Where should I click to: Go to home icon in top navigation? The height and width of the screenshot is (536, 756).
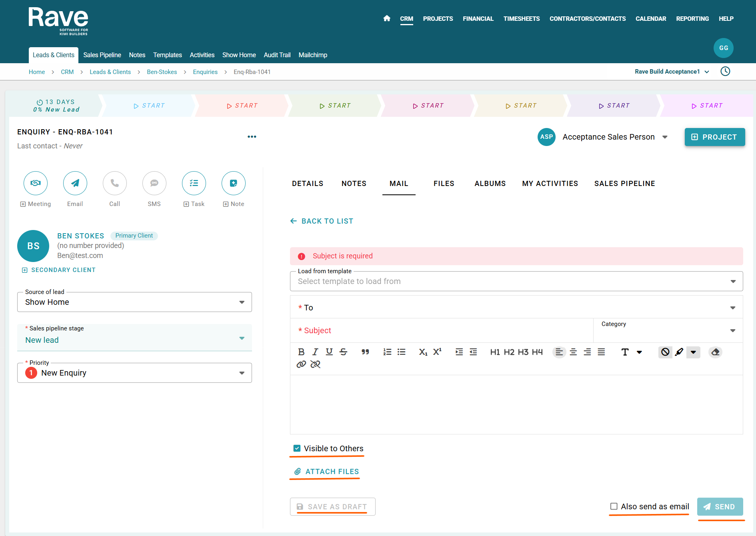(x=387, y=18)
